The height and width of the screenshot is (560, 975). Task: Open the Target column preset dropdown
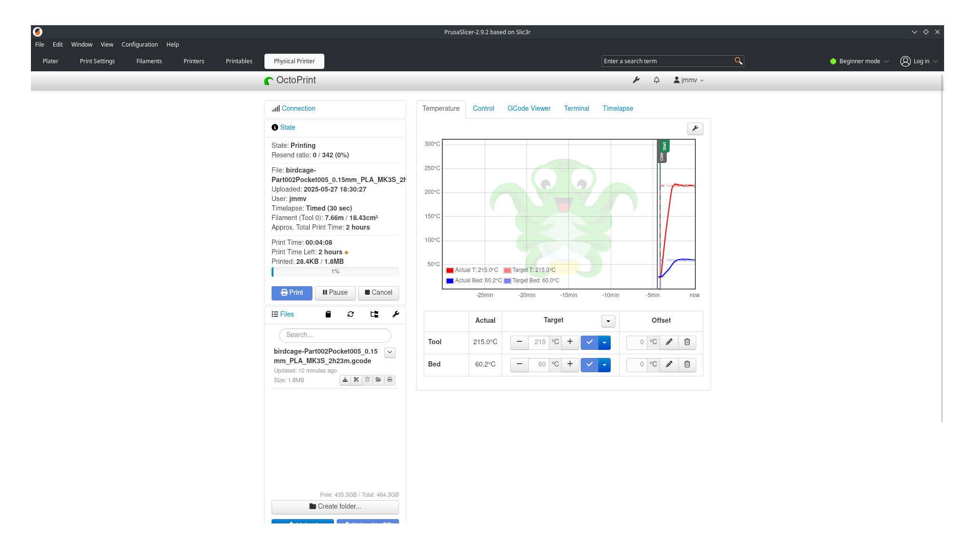608,321
